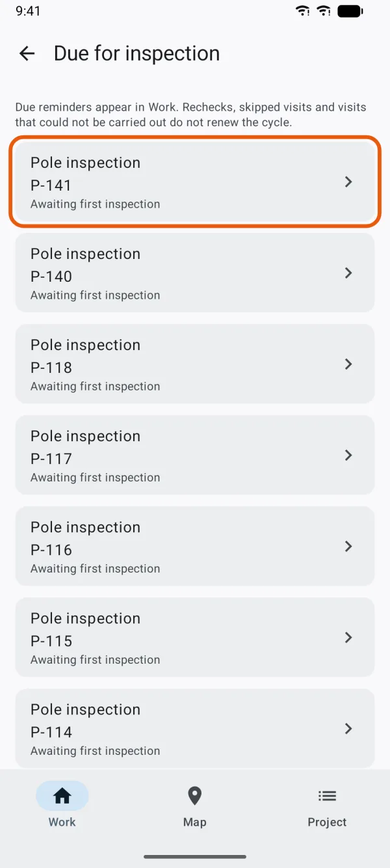The width and height of the screenshot is (390, 868).
Task: Click chevron for pole P-140
Action: point(348,273)
